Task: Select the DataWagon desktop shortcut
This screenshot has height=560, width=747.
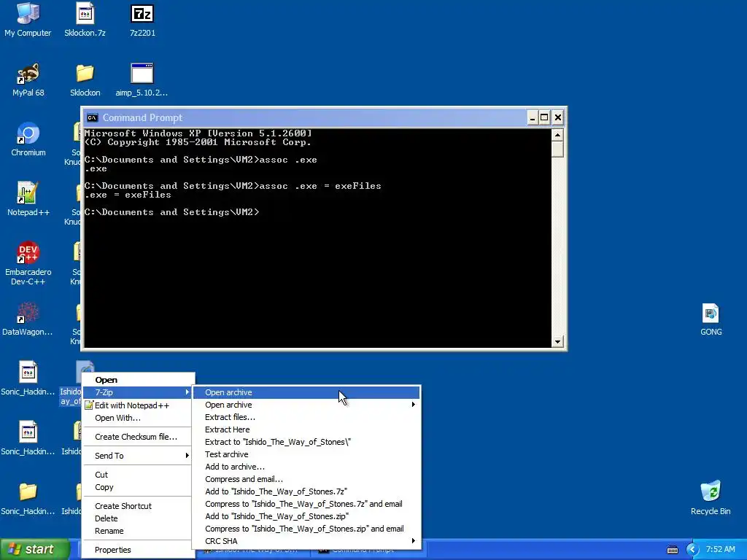Action: click(x=28, y=319)
